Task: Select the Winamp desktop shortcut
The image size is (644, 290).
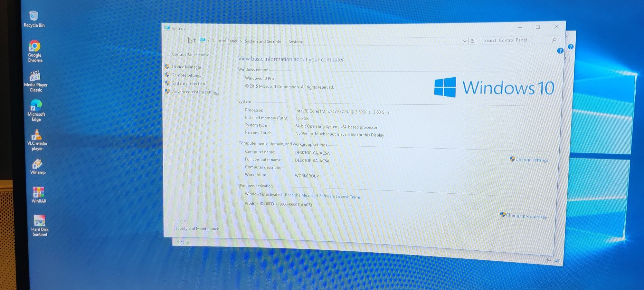Action: coord(38,167)
